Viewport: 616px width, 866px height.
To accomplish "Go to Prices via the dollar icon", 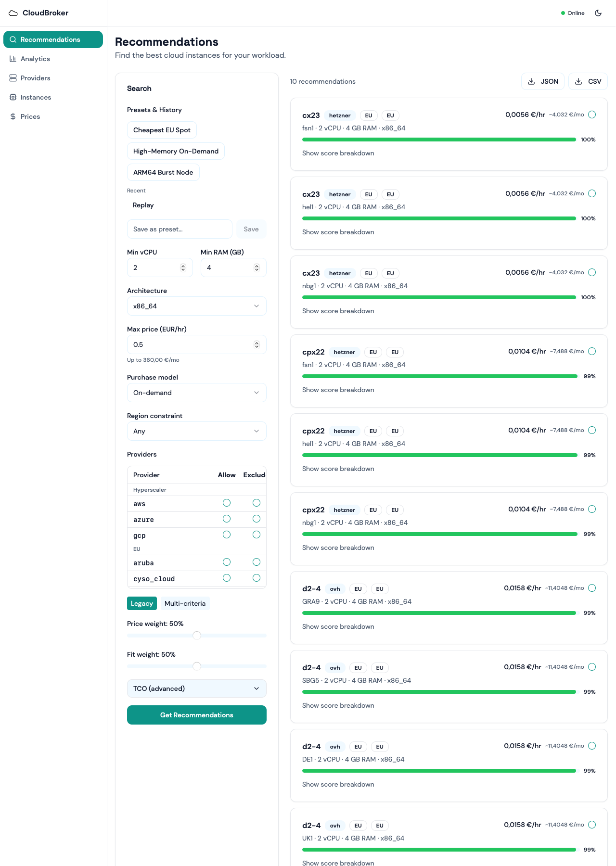I will 13,116.
